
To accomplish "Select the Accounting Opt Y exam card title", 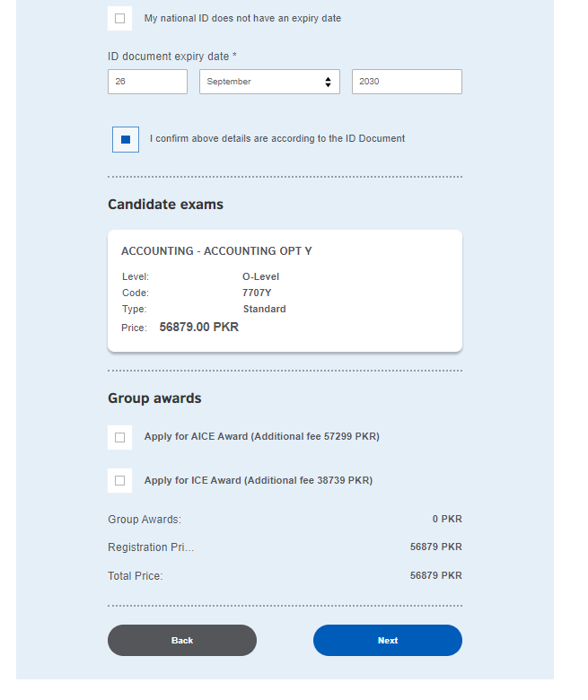I will 216,251.
